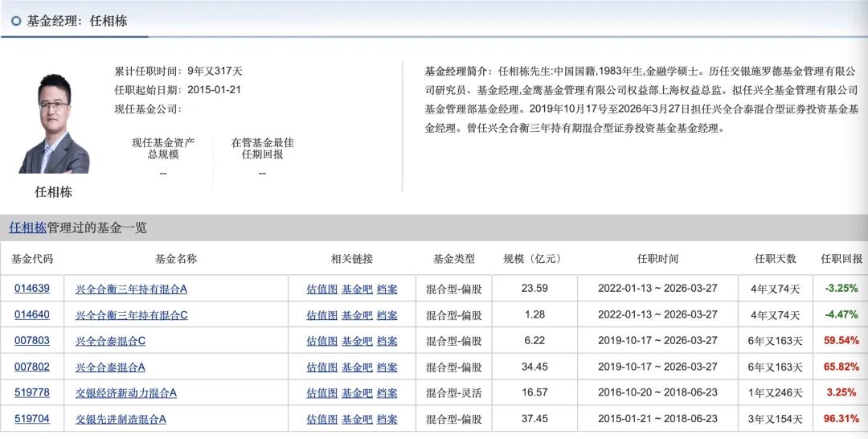868x439 pixels.
Task: Click the 在管基金最佳任期回报 label
Action: (x=262, y=149)
